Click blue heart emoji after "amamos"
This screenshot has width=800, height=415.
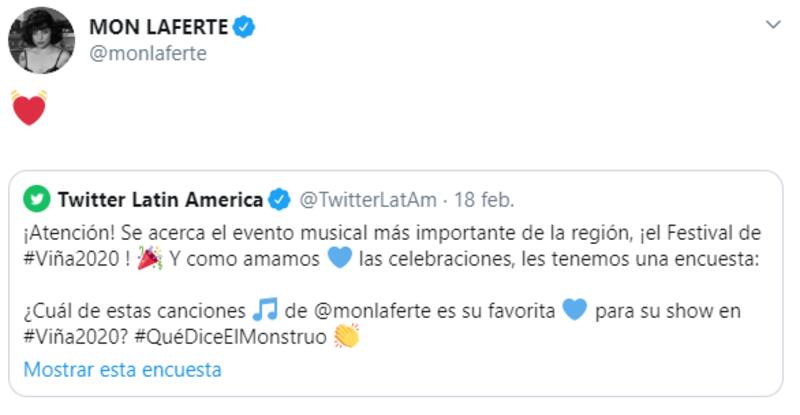click(341, 260)
